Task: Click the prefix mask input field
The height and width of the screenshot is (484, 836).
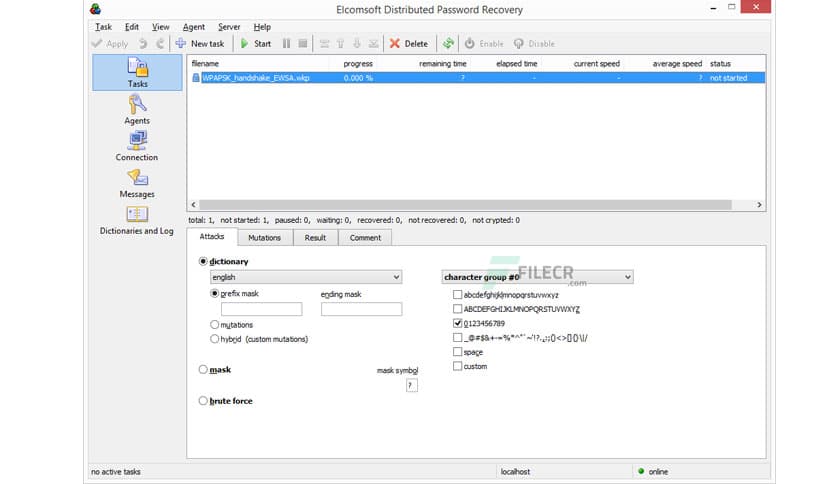Action: pos(261,309)
